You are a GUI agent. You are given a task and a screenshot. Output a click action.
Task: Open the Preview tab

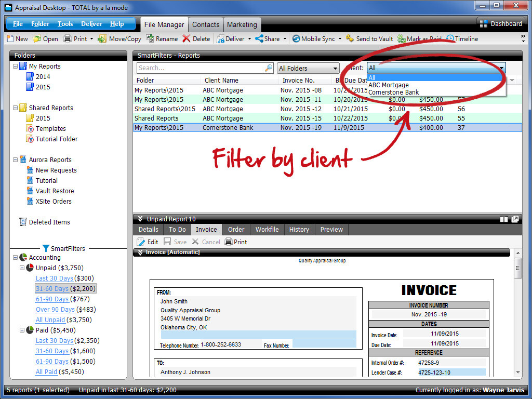[x=331, y=230]
